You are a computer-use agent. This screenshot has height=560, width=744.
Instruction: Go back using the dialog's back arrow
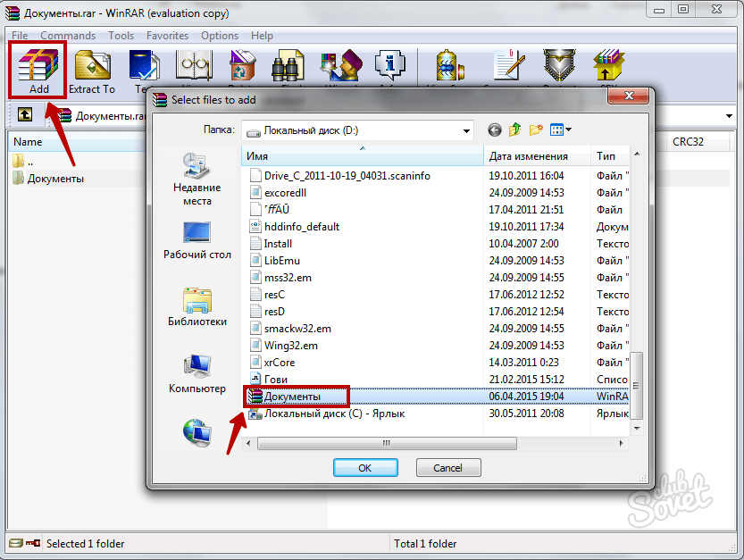[495, 130]
